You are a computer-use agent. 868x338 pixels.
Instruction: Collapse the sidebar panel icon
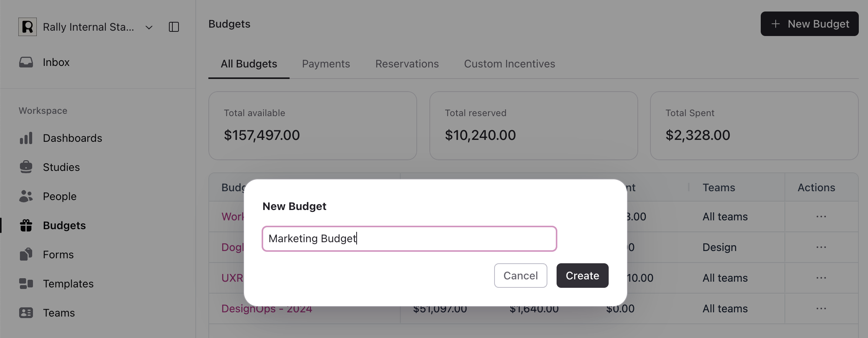174,27
